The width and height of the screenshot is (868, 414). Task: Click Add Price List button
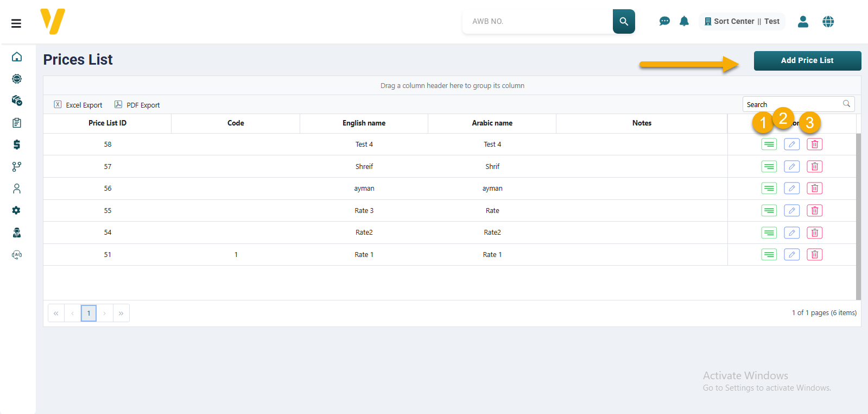[807, 60]
